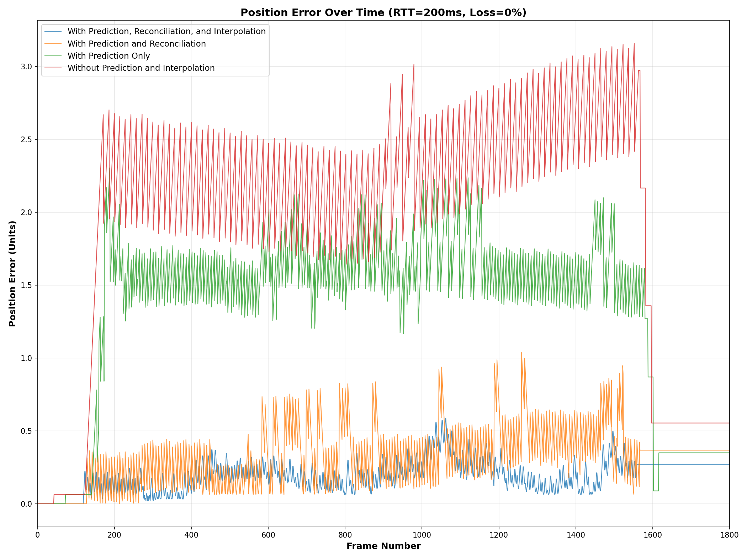Click y-axis tick label 2.0
The height and width of the screenshot is (560, 747).
(x=26, y=212)
